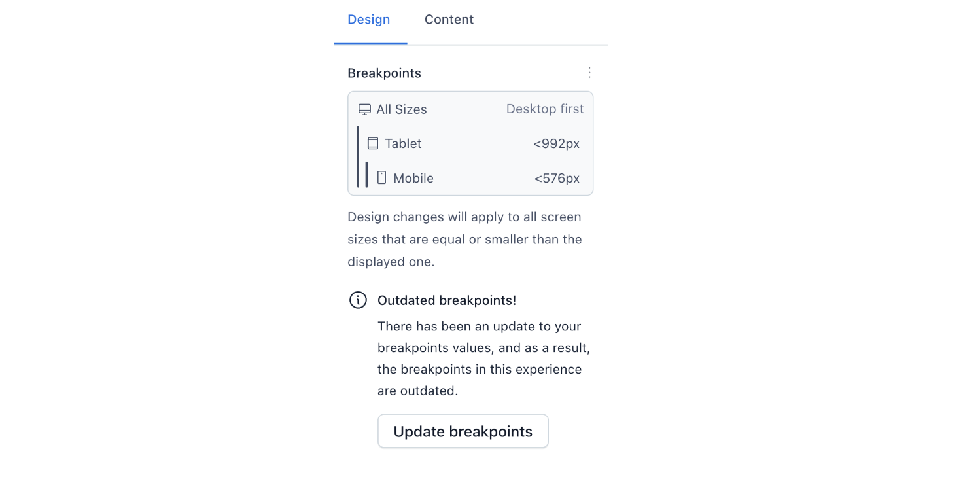This screenshot has width=980, height=479.
Task: Click the tablet device icon
Action: [x=374, y=143]
